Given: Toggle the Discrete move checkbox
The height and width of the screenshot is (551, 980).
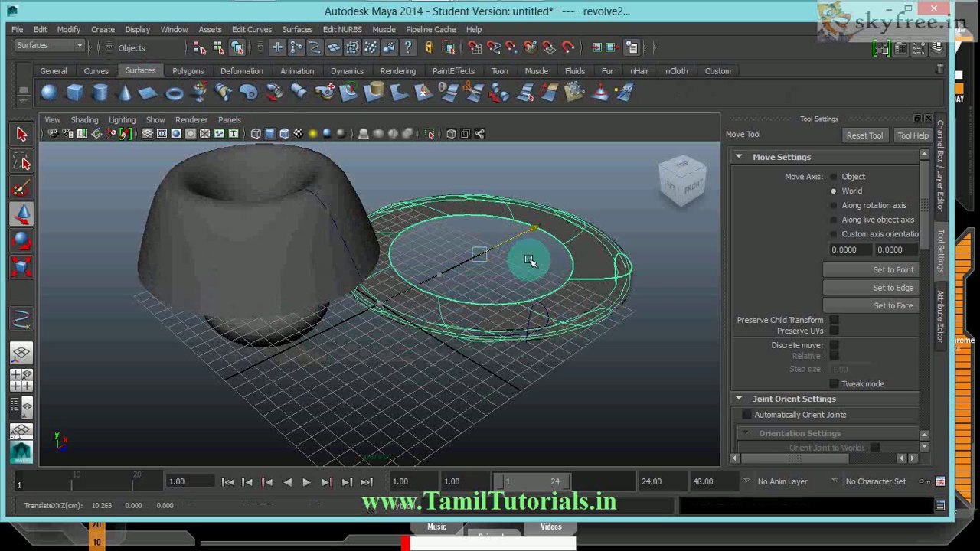Looking at the screenshot, I should tap(834, 345).
